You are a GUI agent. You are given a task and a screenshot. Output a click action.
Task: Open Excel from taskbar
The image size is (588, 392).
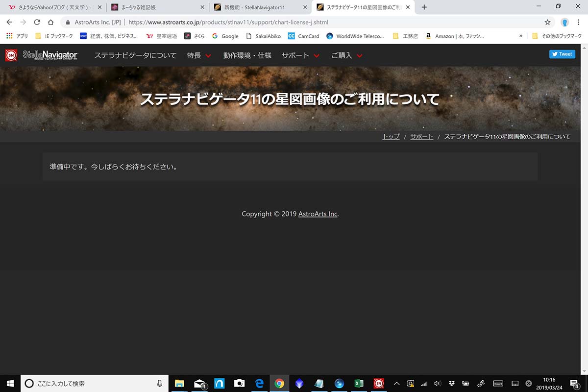point(359,383)
